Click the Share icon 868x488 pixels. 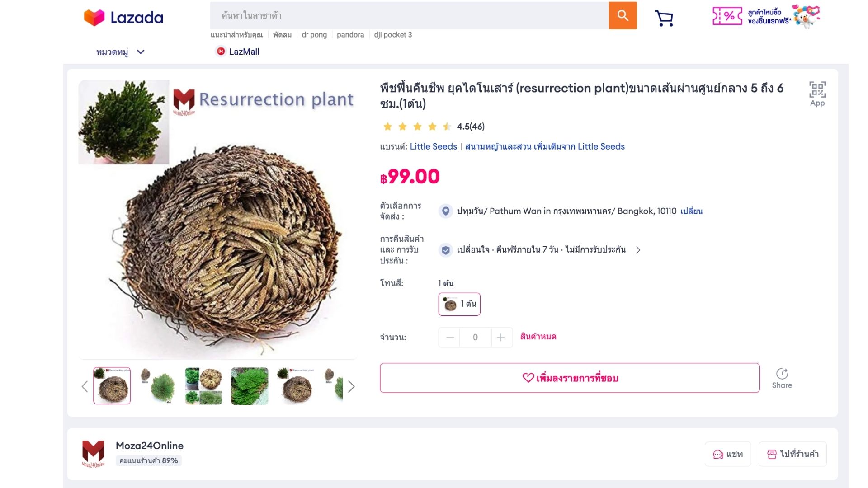point(782,378)
